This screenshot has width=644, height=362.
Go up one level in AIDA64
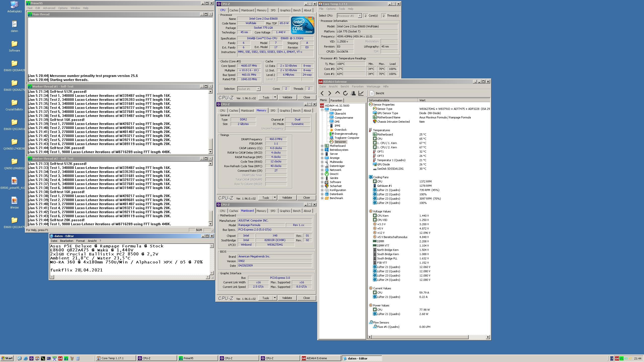coord(337,93)
